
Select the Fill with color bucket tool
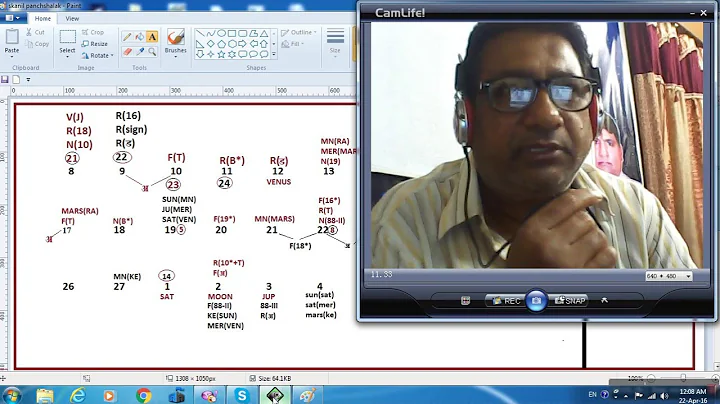tap(140, 37)
